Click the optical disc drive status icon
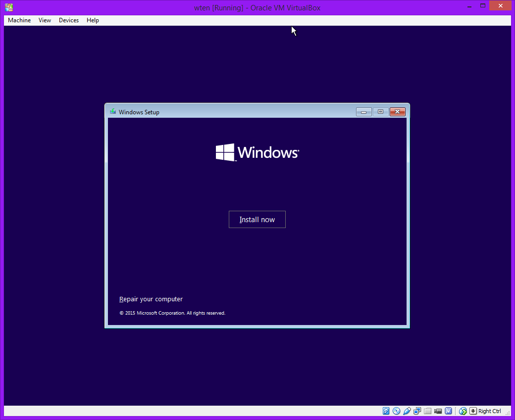Image resolution: width=515 pixels, height=420 pixels. (x=397, y=411)
